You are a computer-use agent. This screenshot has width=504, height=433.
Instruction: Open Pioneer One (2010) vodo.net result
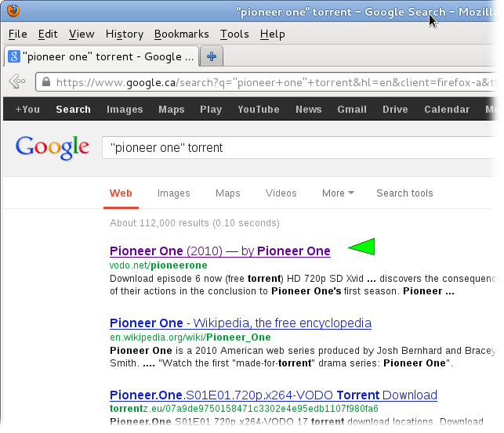(x=219, y=251)
